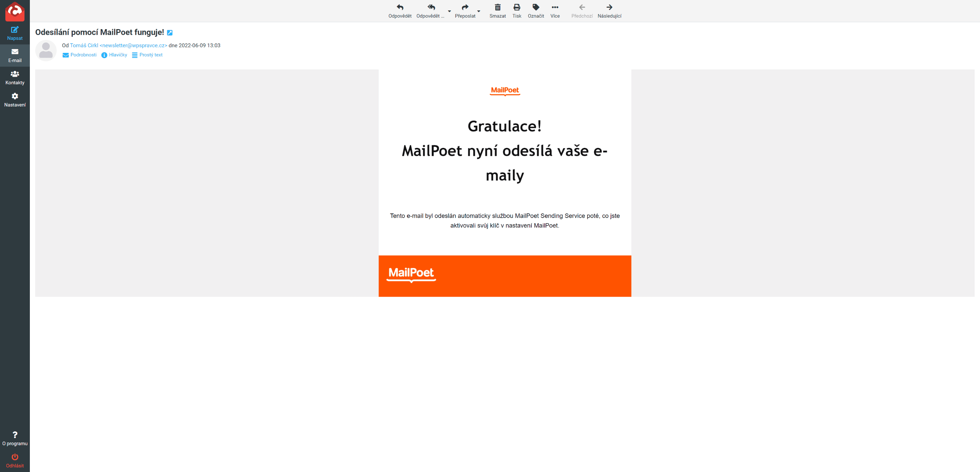The height and width of the screenshot is (472, 980).
Task: Open Označit marking menu
Action: pos(536,11)
